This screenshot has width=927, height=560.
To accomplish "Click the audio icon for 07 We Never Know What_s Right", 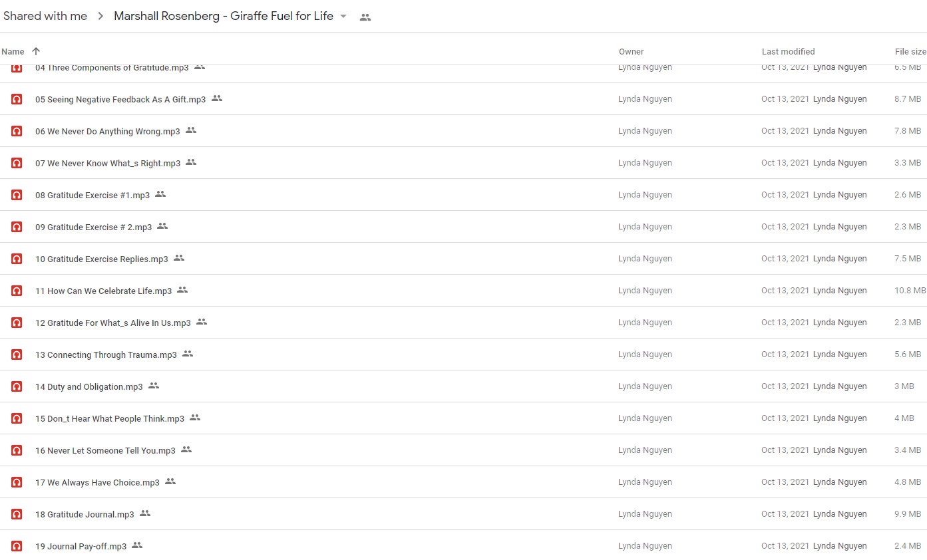I will tap(17, 163).
